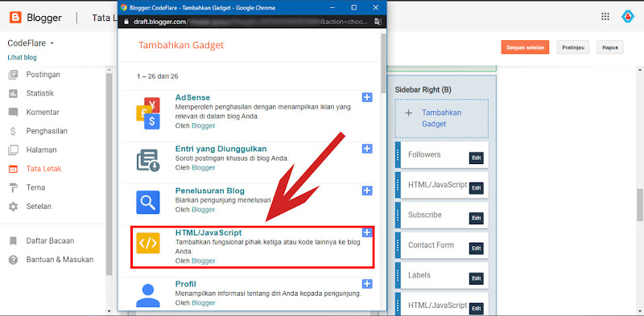
Task: Click Tambahkan Gadget in Sidebar Right
Action: pos(441,118)
